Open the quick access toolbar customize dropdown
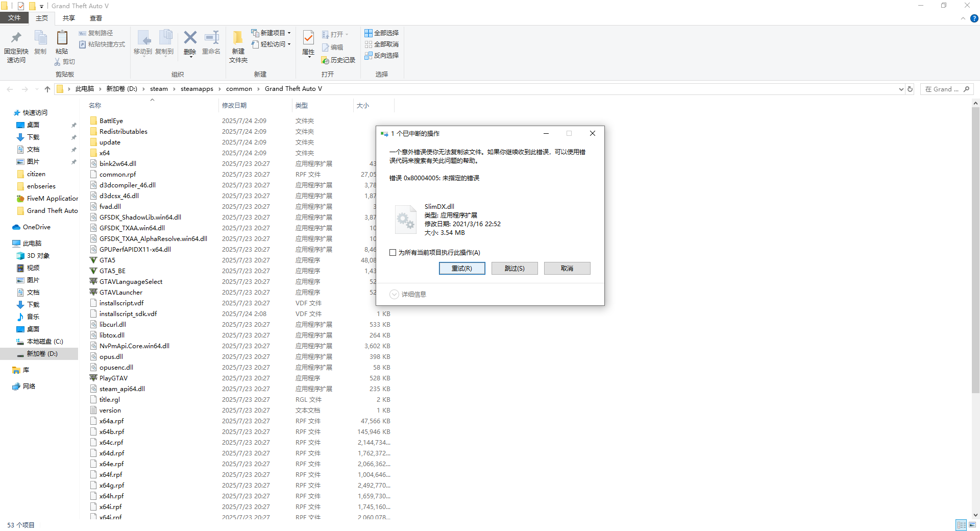Image resolution: width=980 pixels, height=531 pixels. click(41, 6)
